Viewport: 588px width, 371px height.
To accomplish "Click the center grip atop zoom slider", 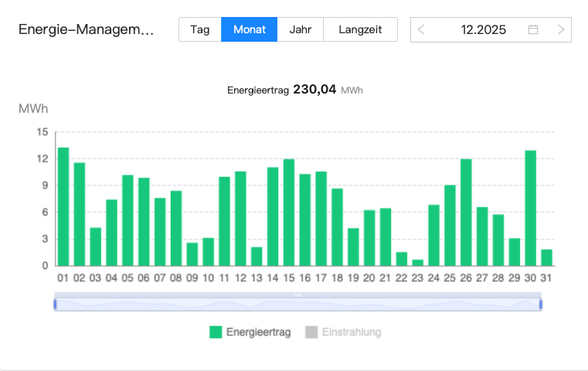I will 297,295.
